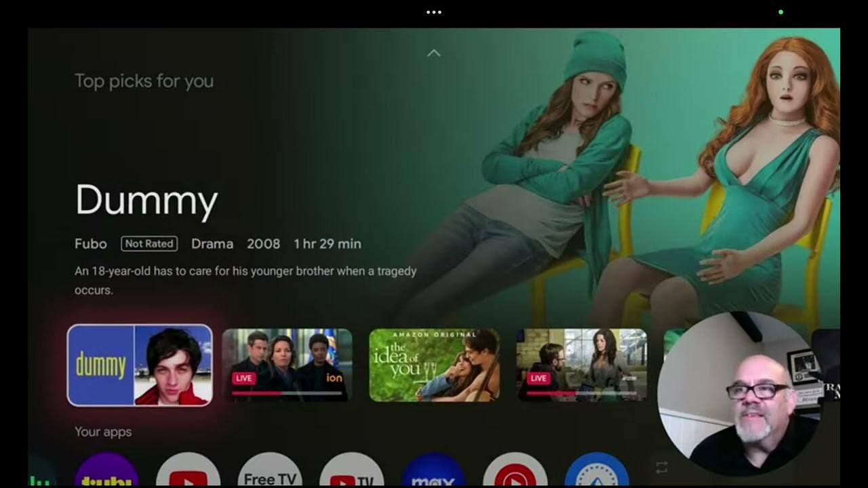
Task: Click the progress bar on the second live thumbnail
Action: 581,393
